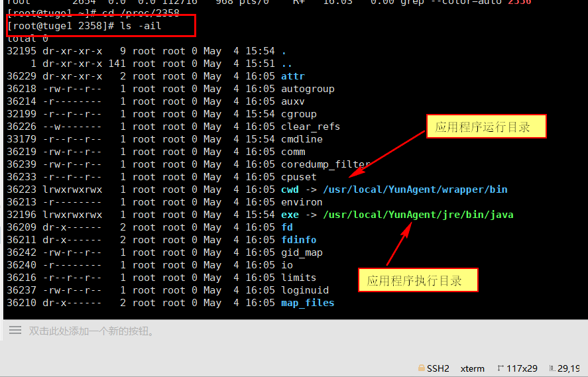The width and height of the screenshot is (588, 377).
Task: Click the fdinfo directory entry
Action: coord(299,240)
